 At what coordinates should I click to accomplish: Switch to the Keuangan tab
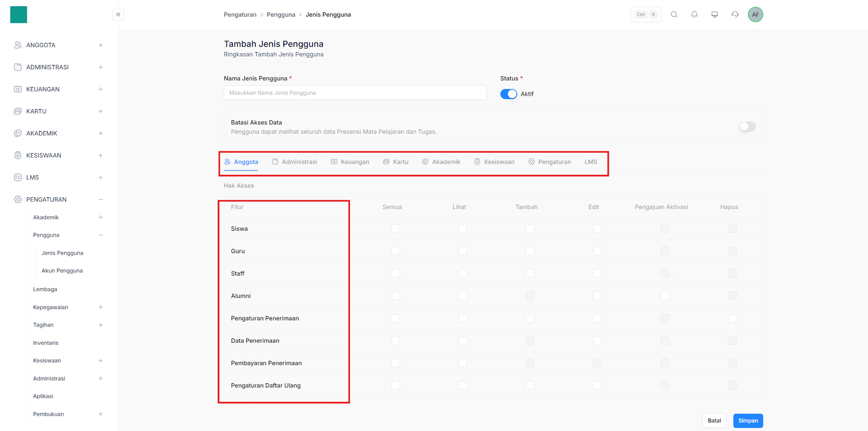350,162
